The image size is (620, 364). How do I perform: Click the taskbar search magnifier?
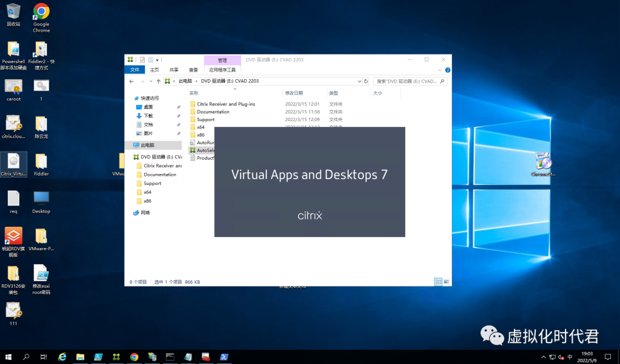(x=26, y=357)
